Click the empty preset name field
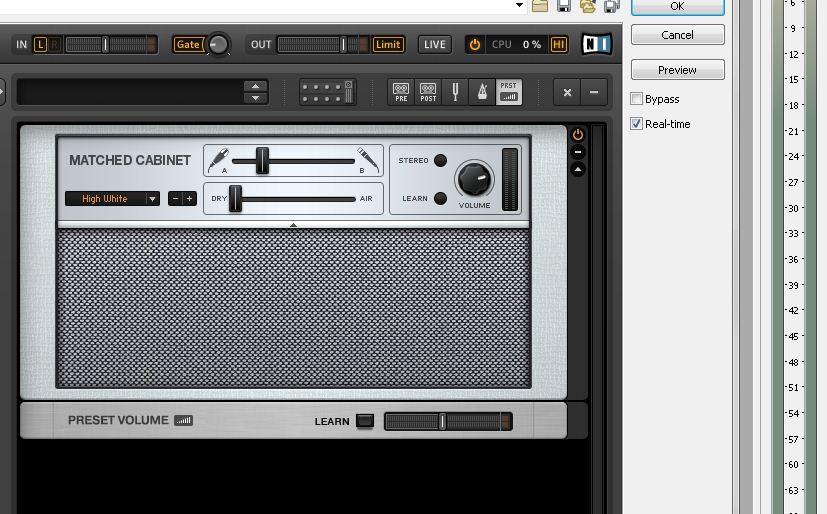 coord(130,92)
